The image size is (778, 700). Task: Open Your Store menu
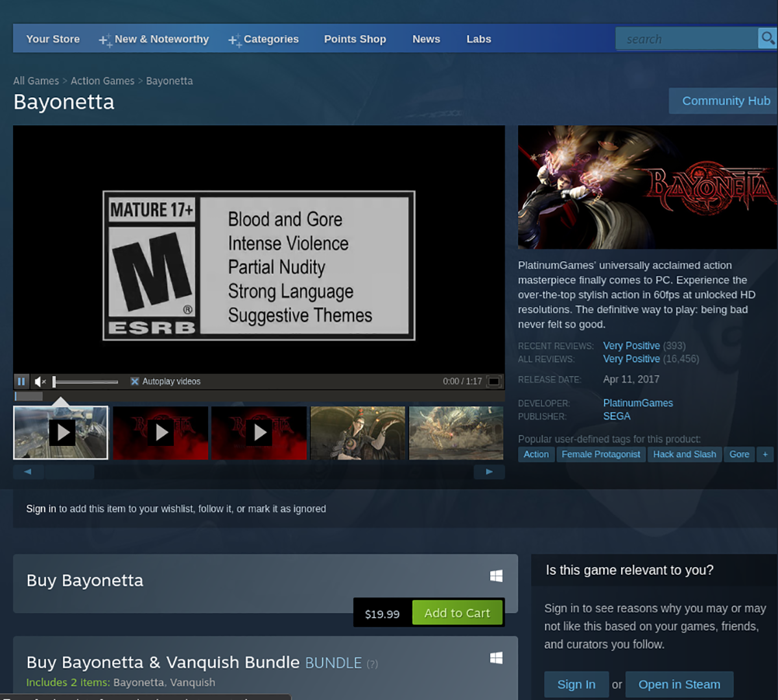tap(53, 39)
